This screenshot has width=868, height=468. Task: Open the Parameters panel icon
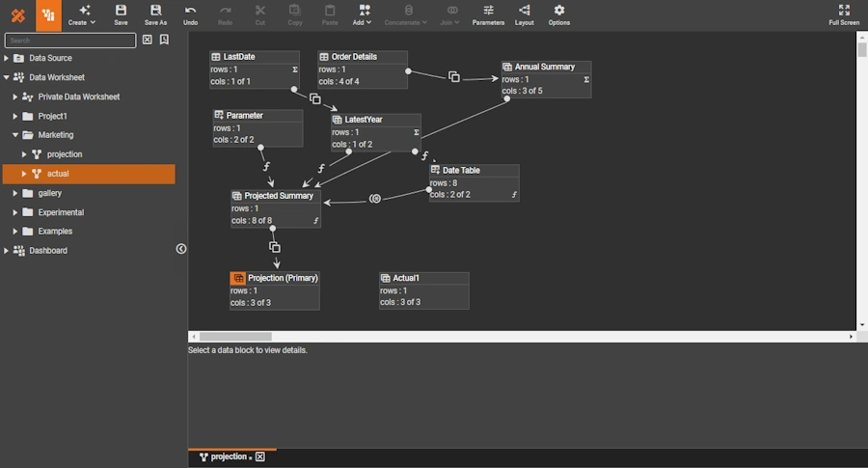[x=488, y=11]
